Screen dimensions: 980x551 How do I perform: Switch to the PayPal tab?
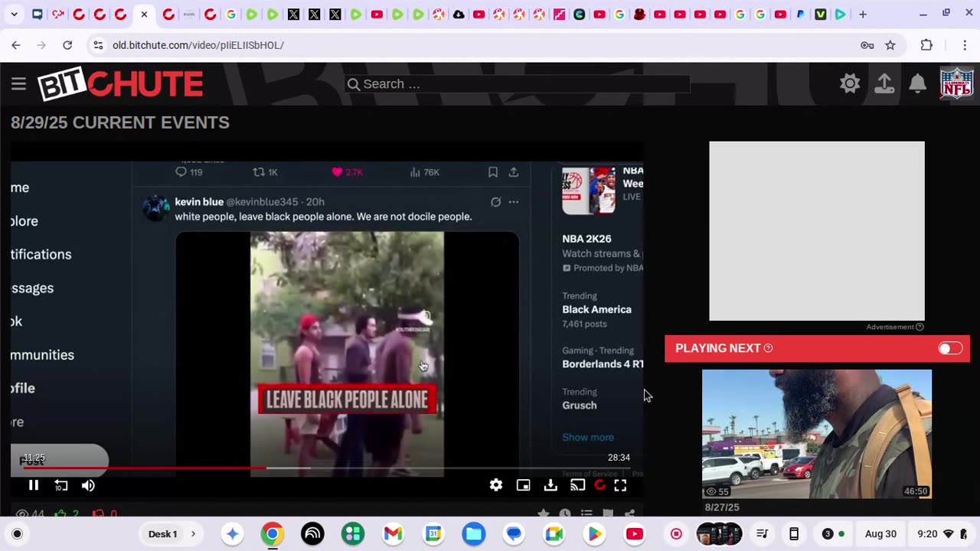pos(801,15)
